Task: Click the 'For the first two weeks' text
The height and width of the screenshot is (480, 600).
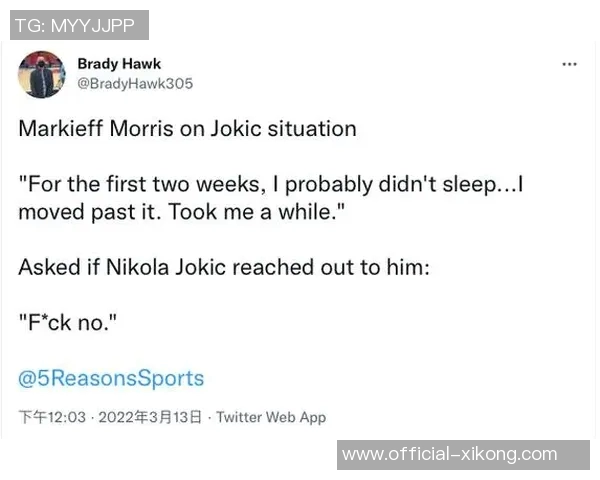Action: point(128,185)
